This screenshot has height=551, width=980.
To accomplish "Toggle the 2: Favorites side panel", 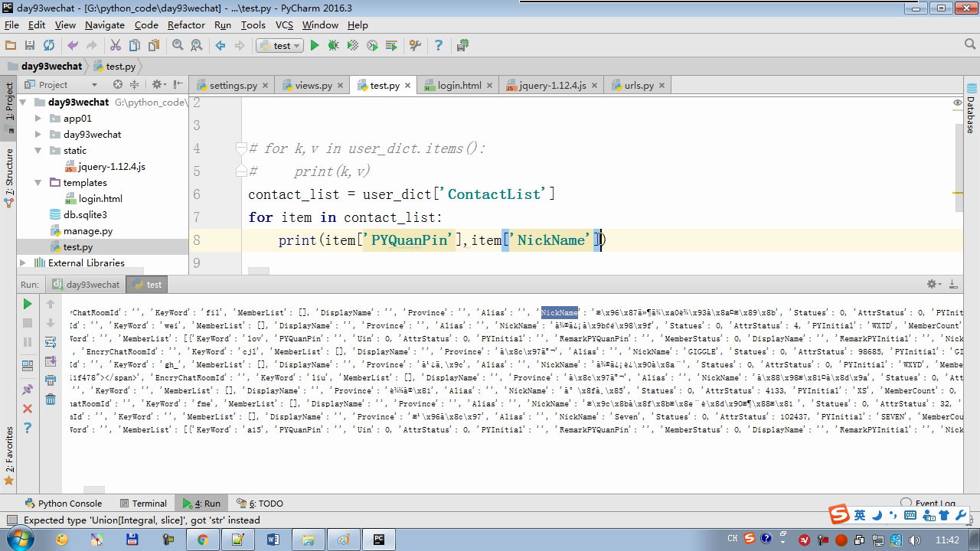I will pos(9,456).
